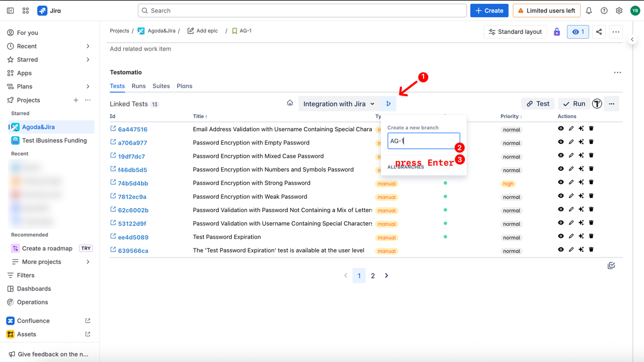View test 74b5d4bb with eye icon
The image size is (644, 362).
[x=560, y=183]
